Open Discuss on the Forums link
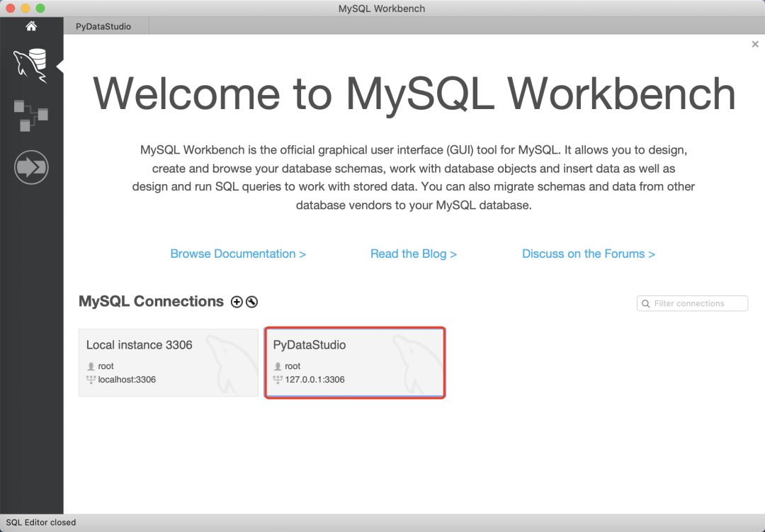The height and width of the screenshot is (532, 765). tap(589, 254)
